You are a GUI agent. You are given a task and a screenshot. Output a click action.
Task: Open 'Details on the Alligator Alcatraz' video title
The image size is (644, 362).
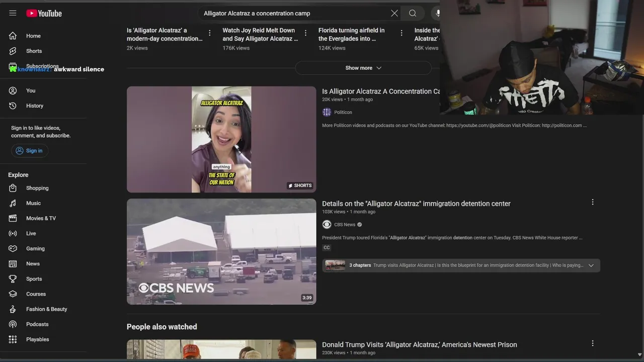(416, 204)
